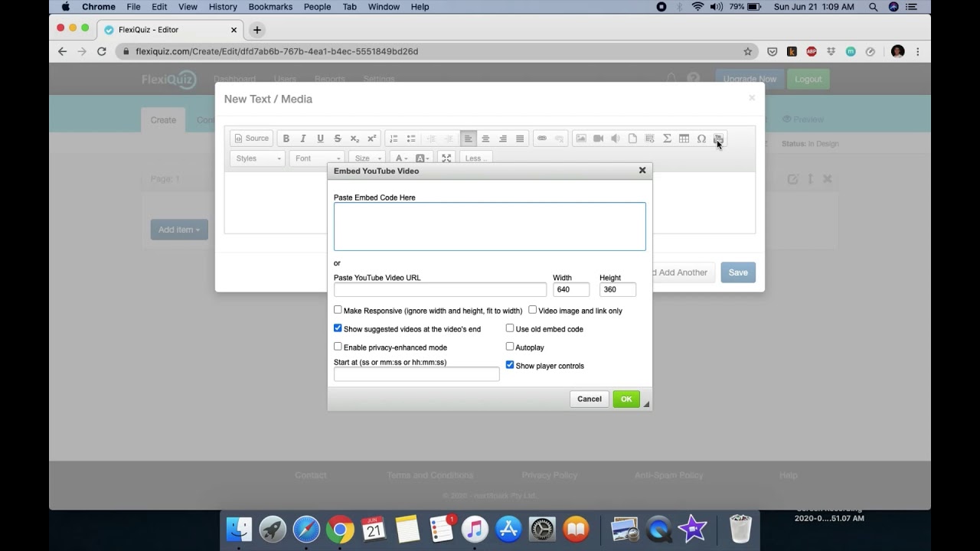Click the Width input field
980x551 pixels.
pos(571,289)
